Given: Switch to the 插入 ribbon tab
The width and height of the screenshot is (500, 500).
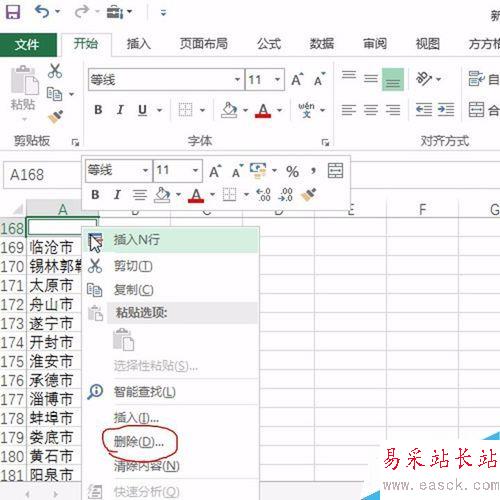Looking at the screenshot, I should click(x=139, y=44).
